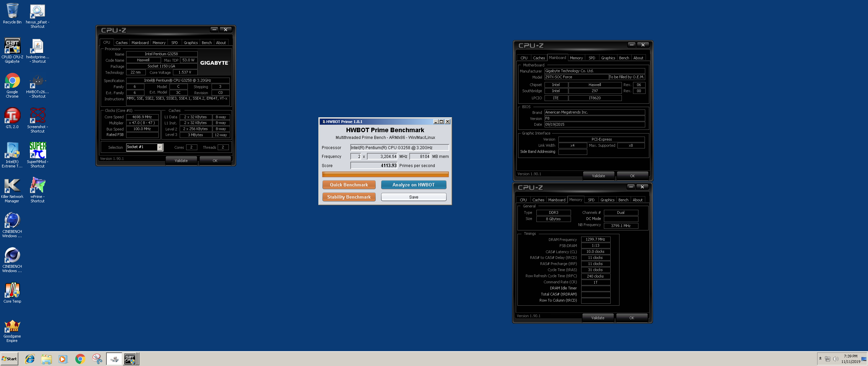This screenshot has width=868, height=366.
Task: Open Goodgame Empire desktop icon
Action: pyautogui.click(x=12, y=331)
